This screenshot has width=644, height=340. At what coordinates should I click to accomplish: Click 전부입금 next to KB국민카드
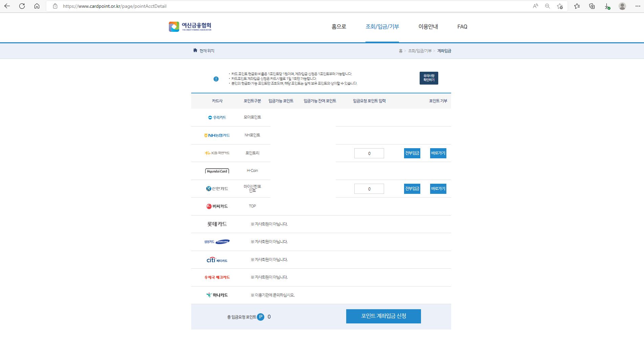point(412,153)
